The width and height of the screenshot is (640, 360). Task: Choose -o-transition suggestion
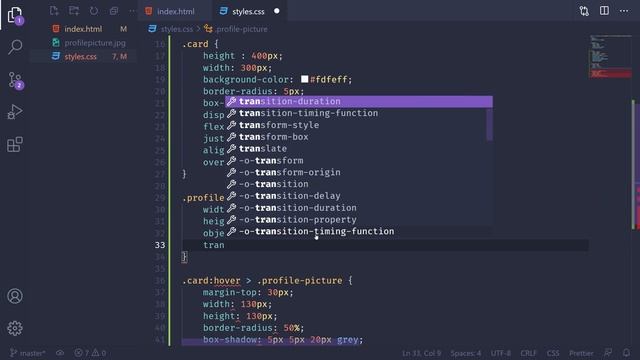[x=359, y=184]
